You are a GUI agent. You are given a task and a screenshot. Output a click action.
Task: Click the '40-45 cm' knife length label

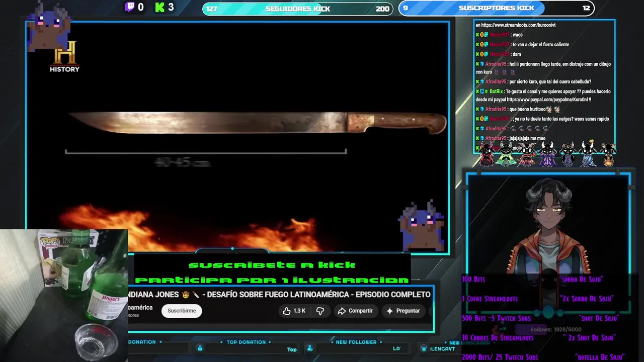182,162
